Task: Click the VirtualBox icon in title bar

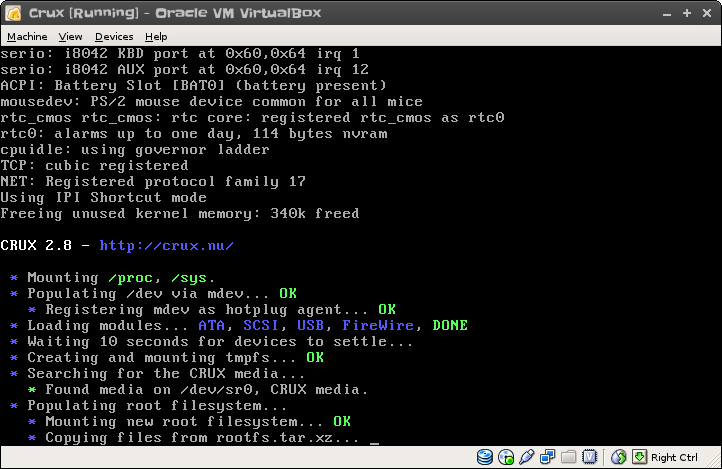Action: click(x=13, y=13)
